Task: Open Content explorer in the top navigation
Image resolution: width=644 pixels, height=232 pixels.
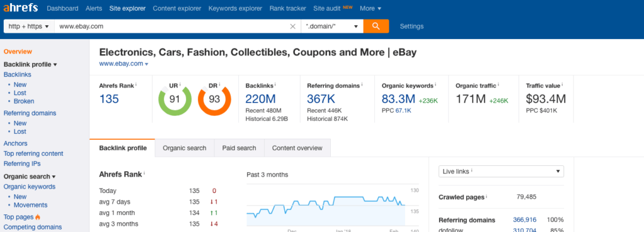Action: pyautogui.click(x=177, y=8)
